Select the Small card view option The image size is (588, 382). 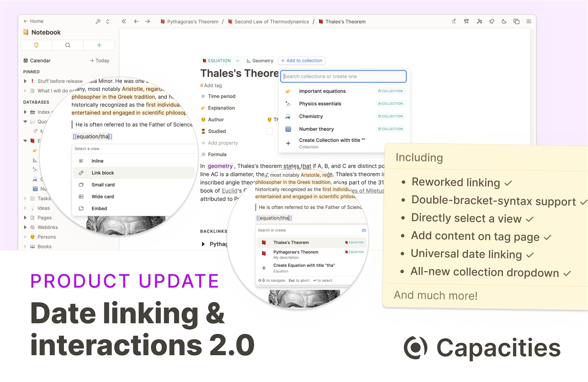(x=103, y=185)
